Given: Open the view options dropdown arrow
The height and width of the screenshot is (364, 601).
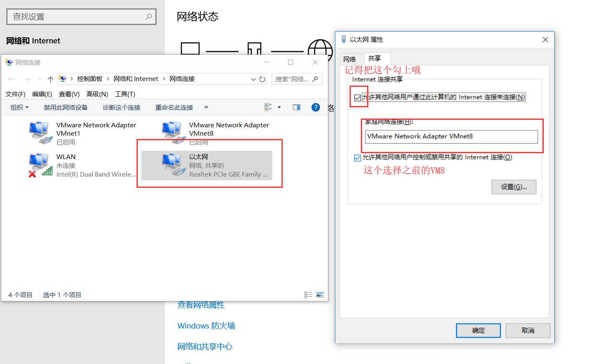Looking at the screenshot, I should click(x=279, y=107).
